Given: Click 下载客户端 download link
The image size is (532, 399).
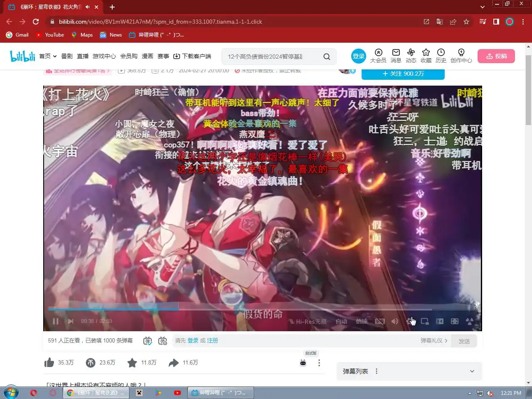Looking at the screenshot, I should 192,56.
